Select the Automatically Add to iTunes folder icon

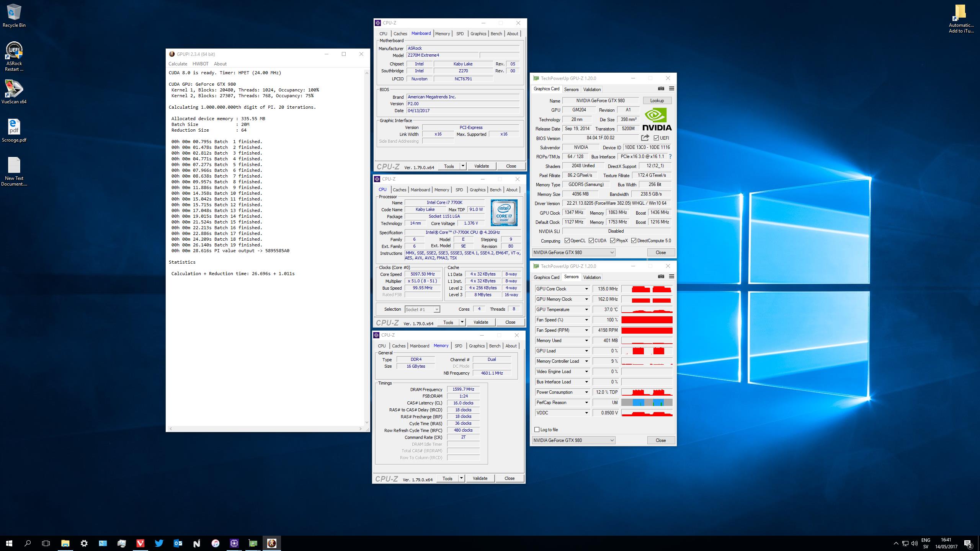[x=961, y=18]
